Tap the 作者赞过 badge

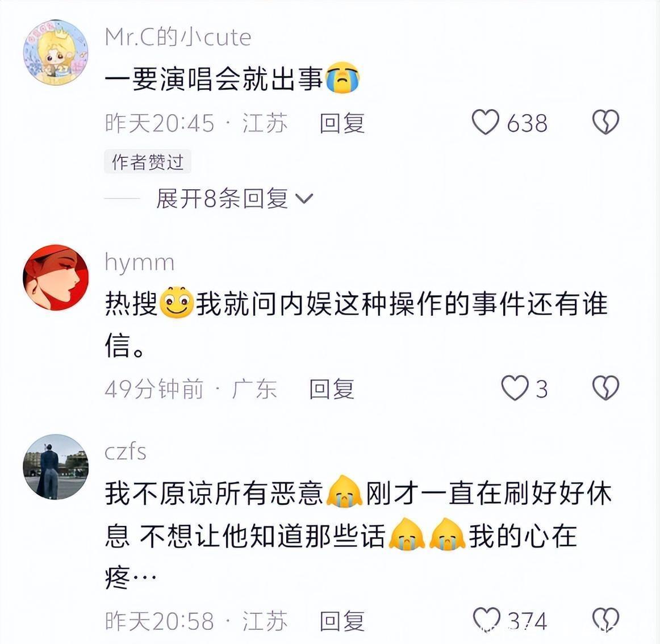tap(148, 162)
